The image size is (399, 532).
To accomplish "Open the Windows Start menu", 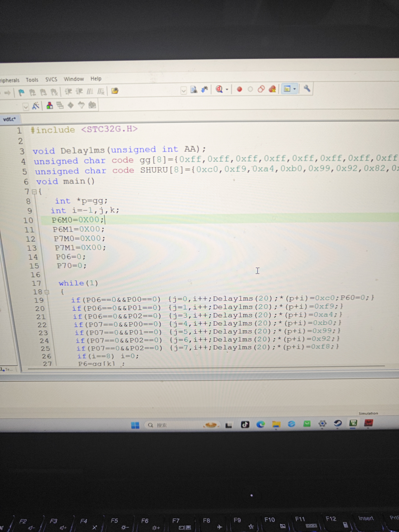I will click(135, 425).
